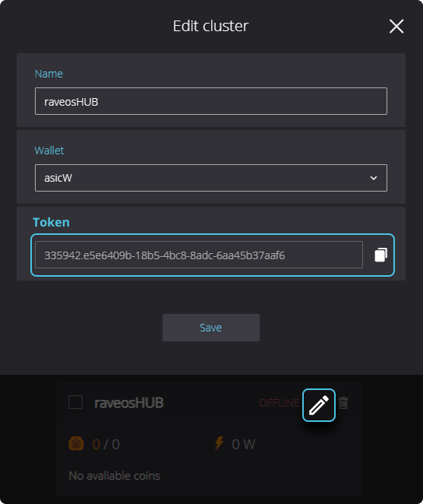Click the token field with 335942 value
The width and height of the screenshot is (423, 504).
coord(199,255)
